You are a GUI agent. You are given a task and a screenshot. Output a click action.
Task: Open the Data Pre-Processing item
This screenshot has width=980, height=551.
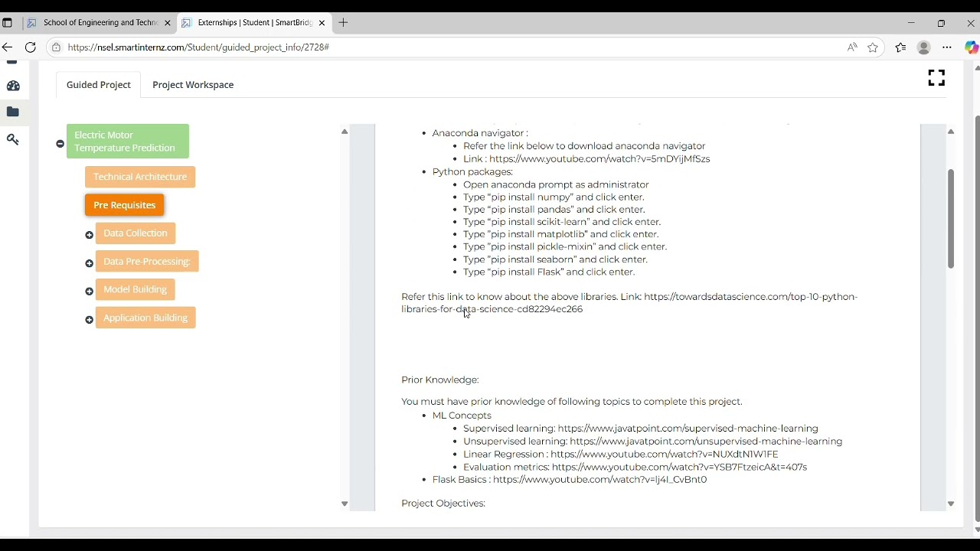[x=147, y=262]
